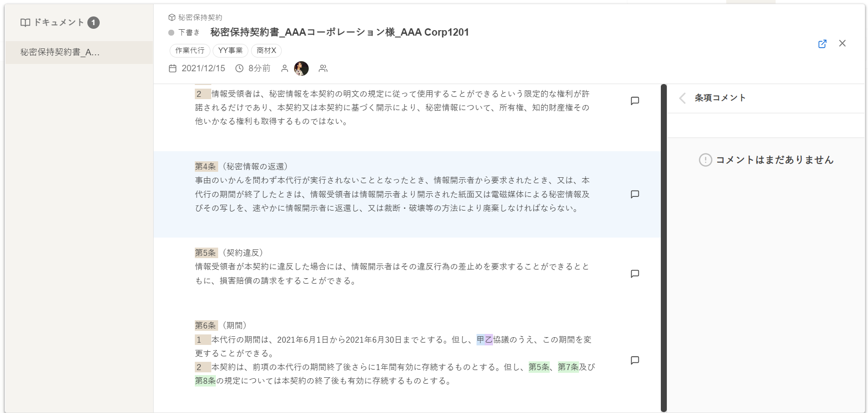Select the 商材X tag
868x413 pixels.
pyautogui.click(x=266, y=50)
